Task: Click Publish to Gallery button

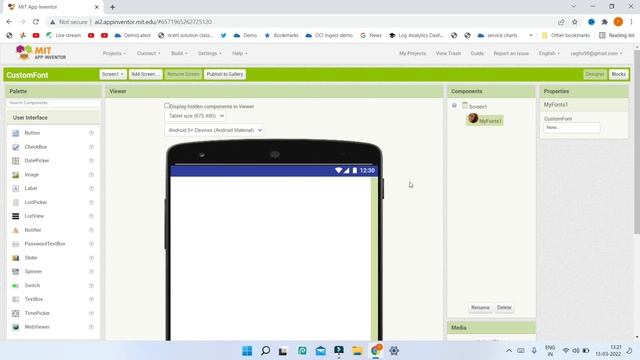Action: (224, 74)
